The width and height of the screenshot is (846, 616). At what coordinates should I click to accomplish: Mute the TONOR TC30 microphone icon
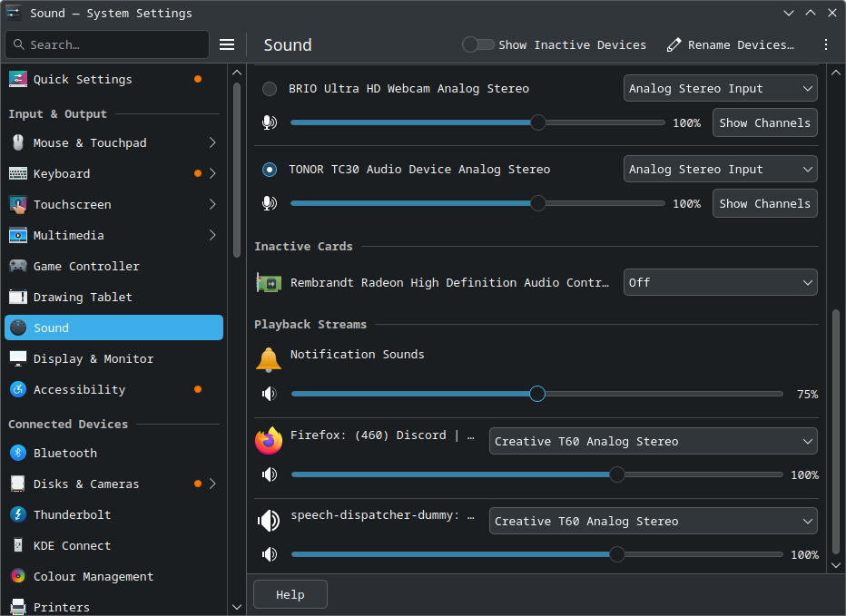point(270,203)
